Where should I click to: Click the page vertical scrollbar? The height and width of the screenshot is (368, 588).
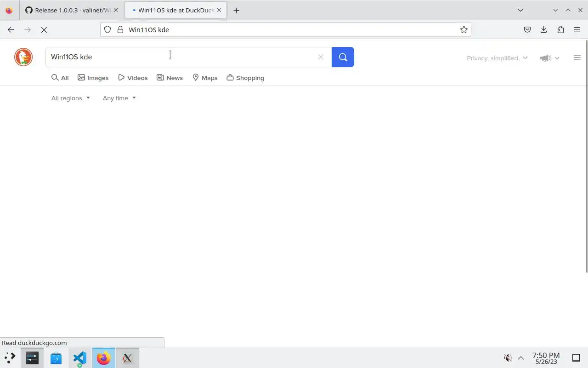coord(587,156)
